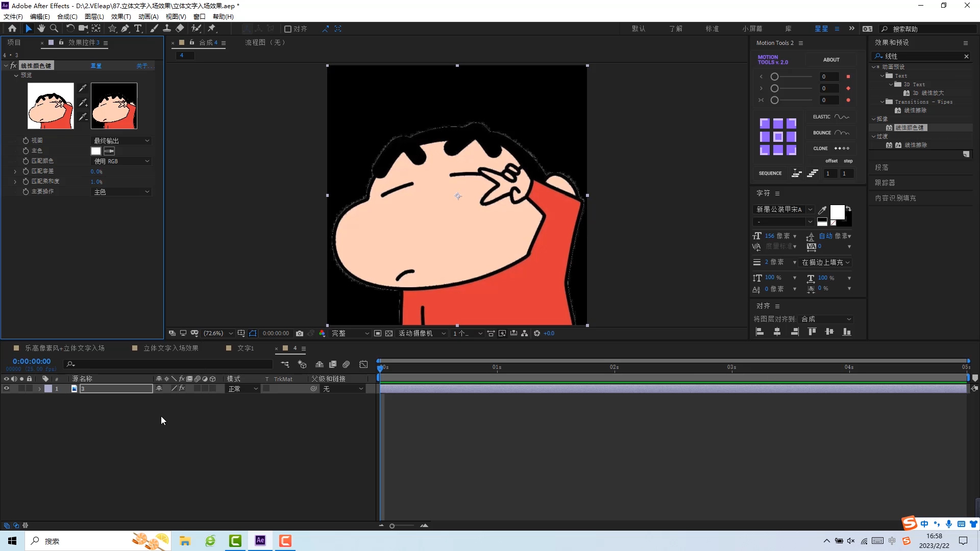Open the 段落 panel

click(x=881, y=167)
